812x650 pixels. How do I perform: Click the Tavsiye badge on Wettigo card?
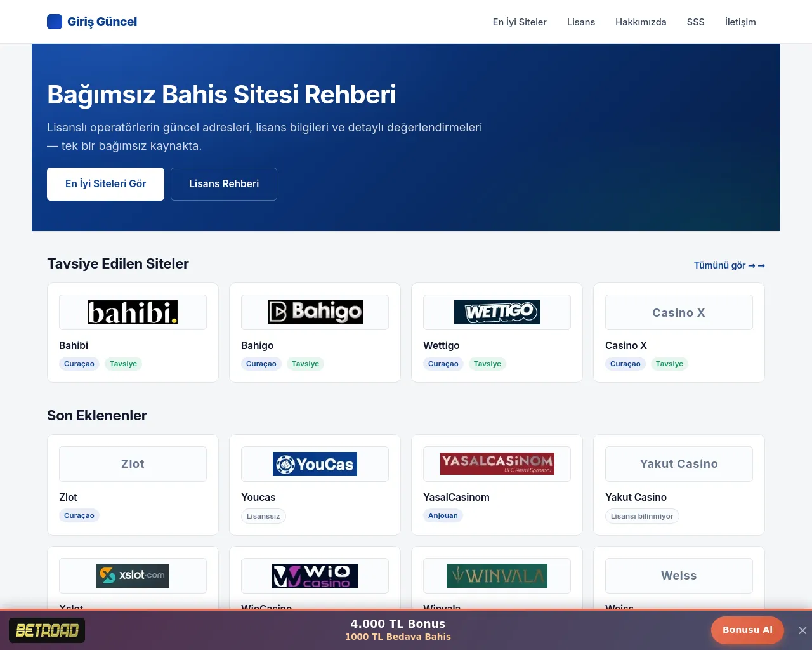pyautogui.click(x=487, y=364)
